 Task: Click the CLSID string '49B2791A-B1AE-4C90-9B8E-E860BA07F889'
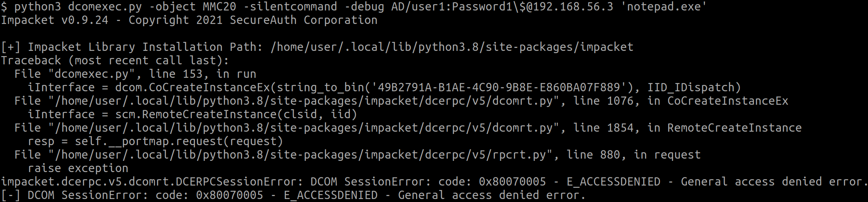pos(499,87)
